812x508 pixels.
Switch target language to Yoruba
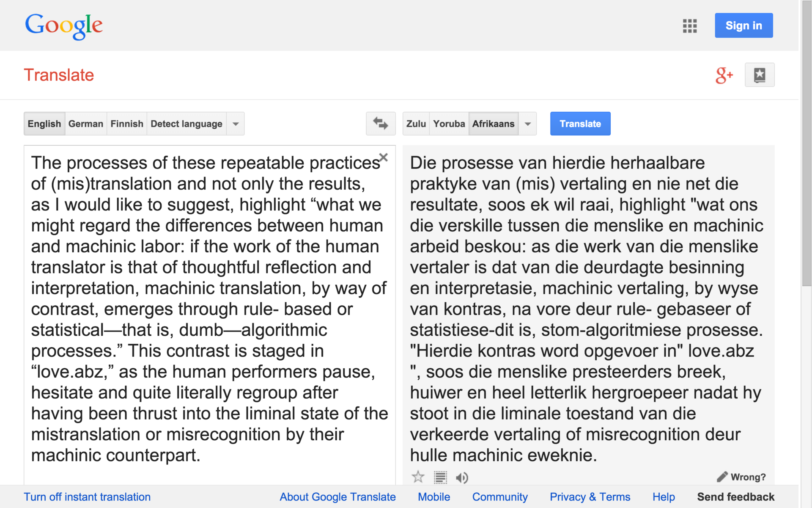449,124
